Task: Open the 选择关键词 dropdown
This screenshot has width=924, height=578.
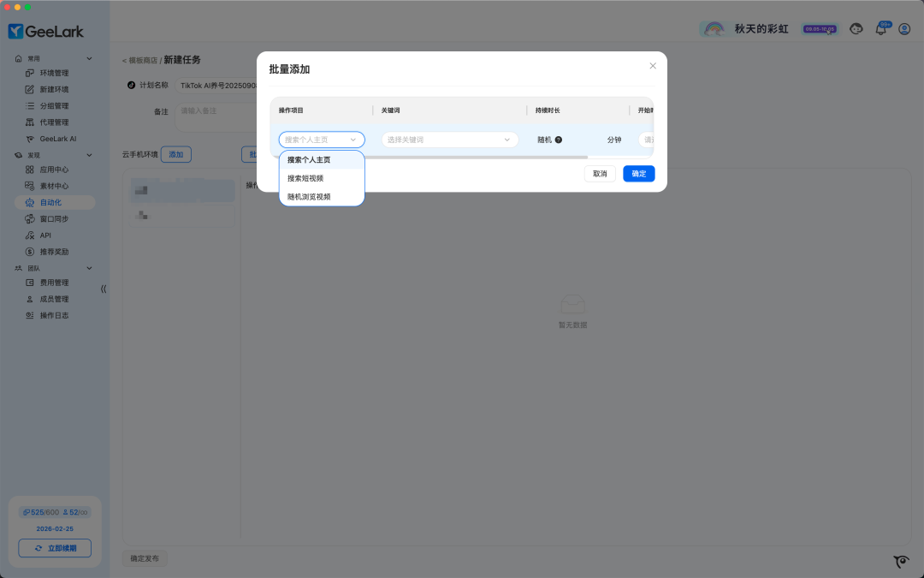Action: pyautogui.click(x=449, y=140)
